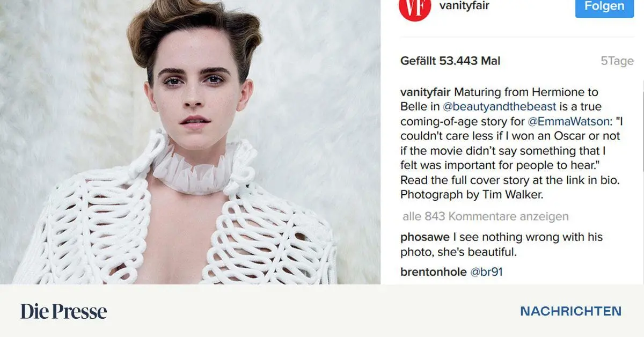
Task: Expand alle 843 Kommentare anzeigen
Action: pos(485,217)
